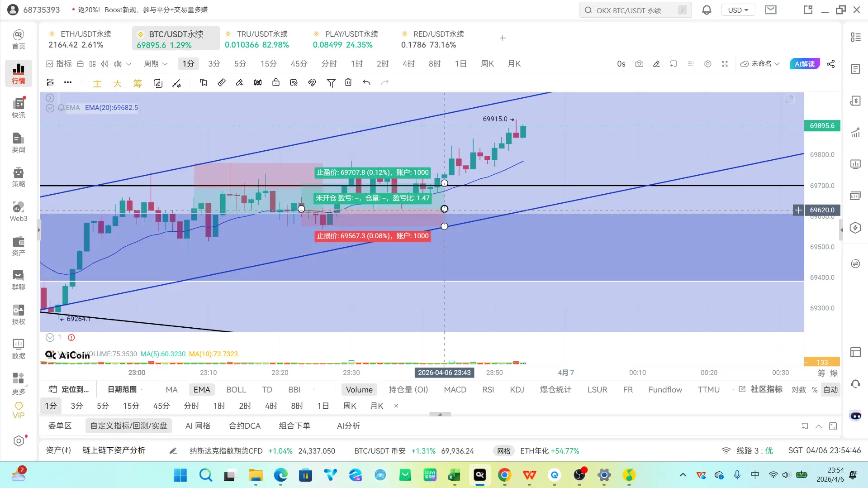The height and width of the screenshot is (488, 868).
Task: Collapse the top-left chart legend circle arrow
Action: 50,98
